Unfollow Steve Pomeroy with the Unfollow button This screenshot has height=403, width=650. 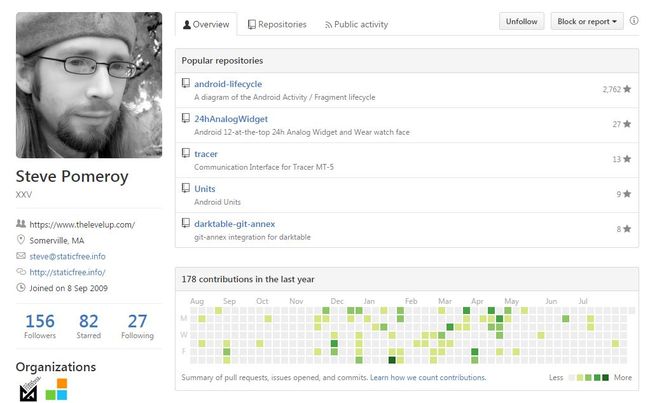[521, 21]
